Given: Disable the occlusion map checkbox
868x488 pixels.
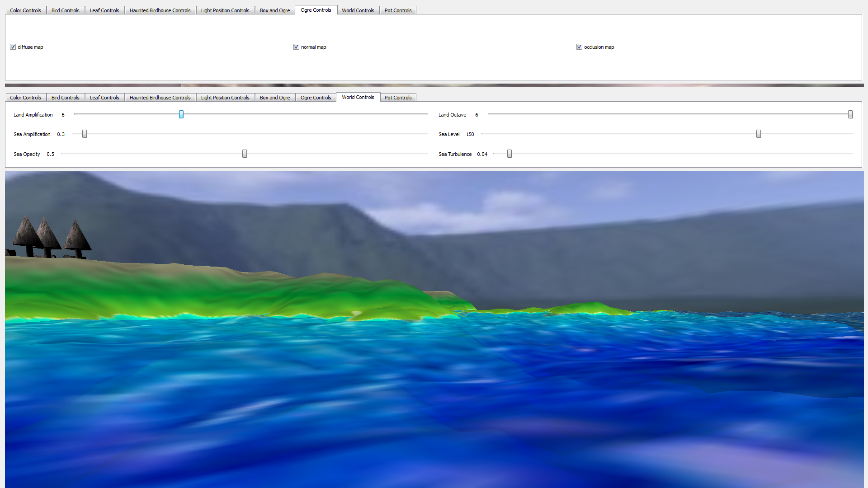Looking at the screenshot, I should point(579,47).
